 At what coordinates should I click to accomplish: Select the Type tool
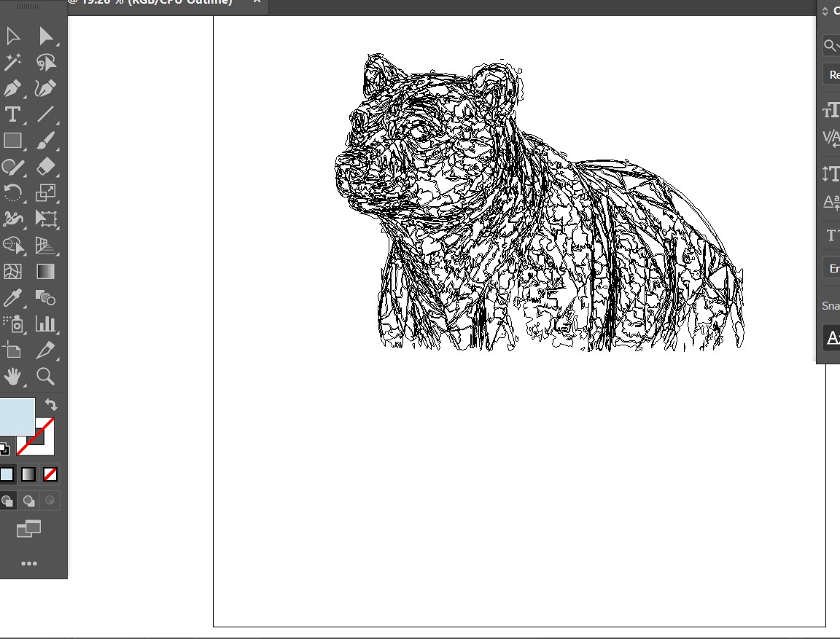point(13,114)
